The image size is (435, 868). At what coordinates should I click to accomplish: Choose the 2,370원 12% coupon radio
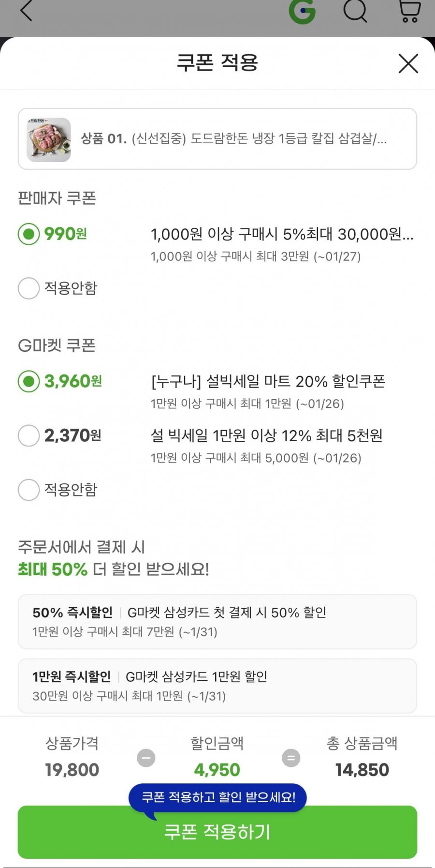29,435
